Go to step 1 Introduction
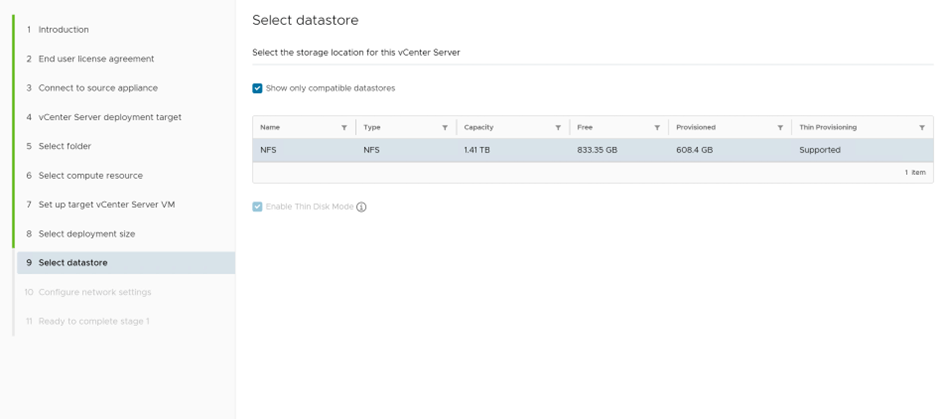The height and width of the screenshot is (419, 940). coord(63,30)
